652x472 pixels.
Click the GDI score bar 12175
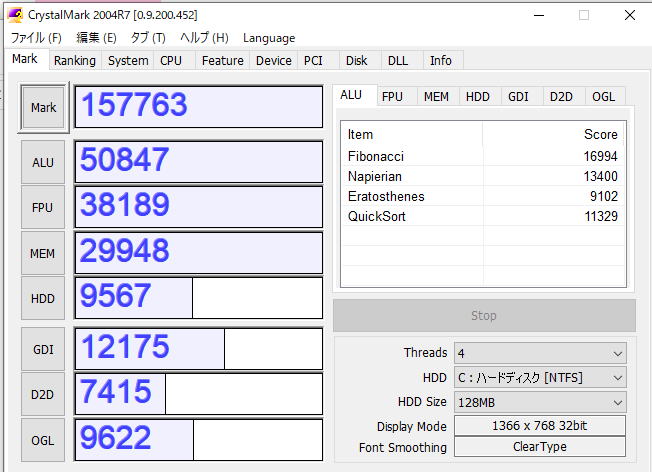[x=199, y=348]
